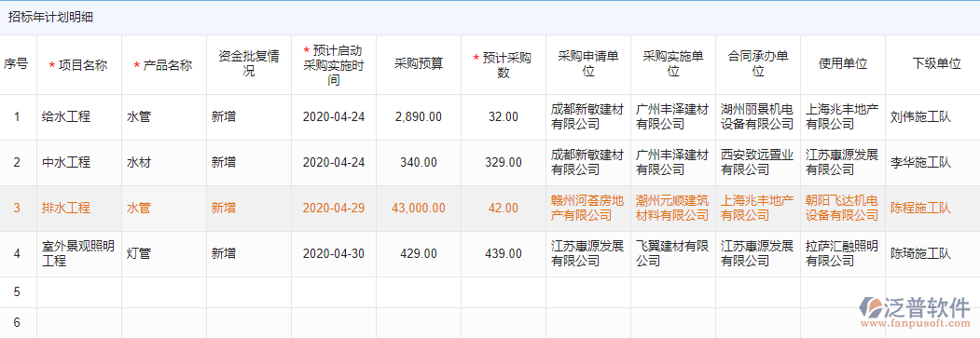The height and width of the screenshot is (338, 980).
Task: Click the 合同承办单位 column header
Action: point(758,65)
